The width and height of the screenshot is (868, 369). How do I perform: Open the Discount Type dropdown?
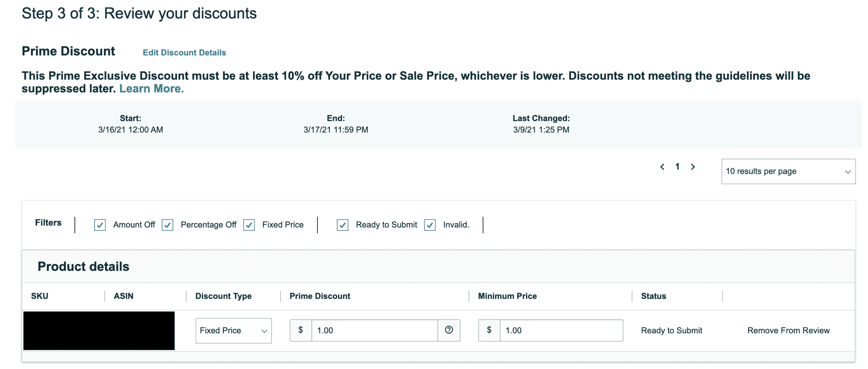coord(233,330)
